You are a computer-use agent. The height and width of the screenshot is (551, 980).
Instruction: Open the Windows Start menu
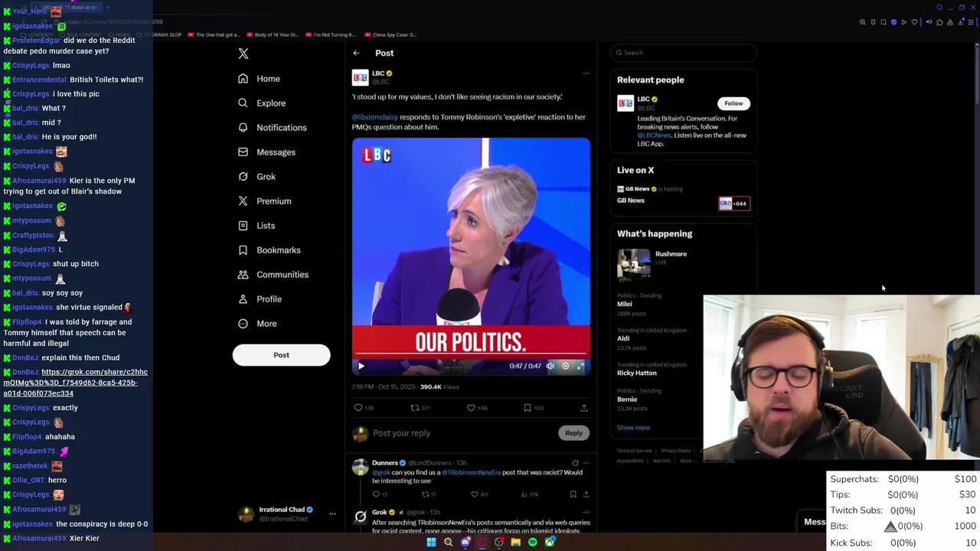(x=431, y=543)
